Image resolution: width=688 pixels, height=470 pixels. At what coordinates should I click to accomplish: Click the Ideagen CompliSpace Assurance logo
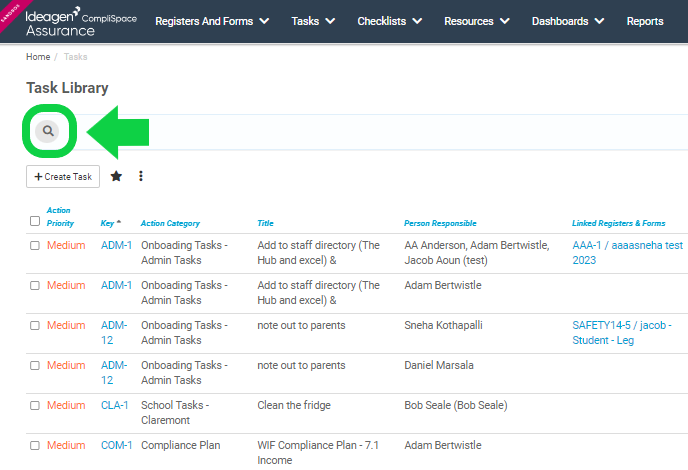pos(81,21)
